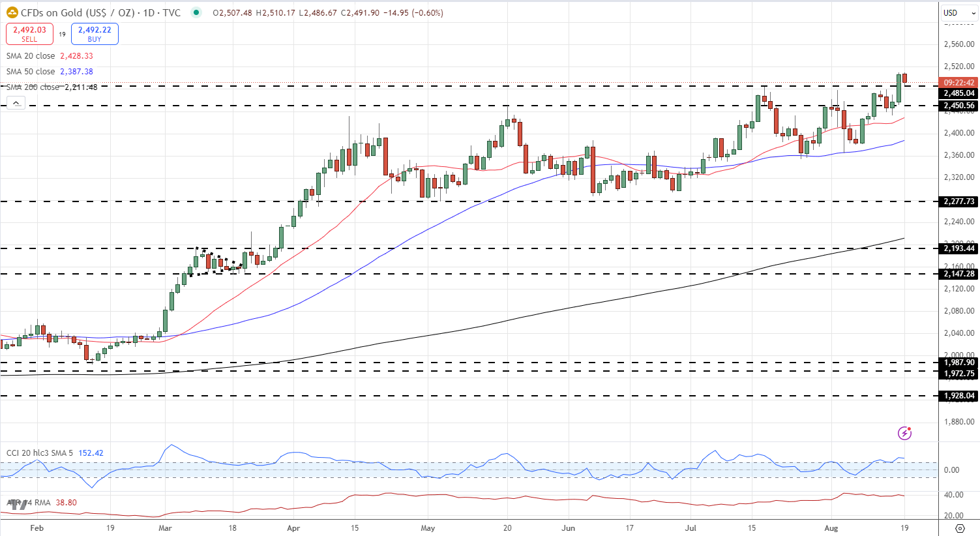Click the daily change −14.95 (−0.60%)
Viewport: 980px width, 536px height.
coord(413,13)
